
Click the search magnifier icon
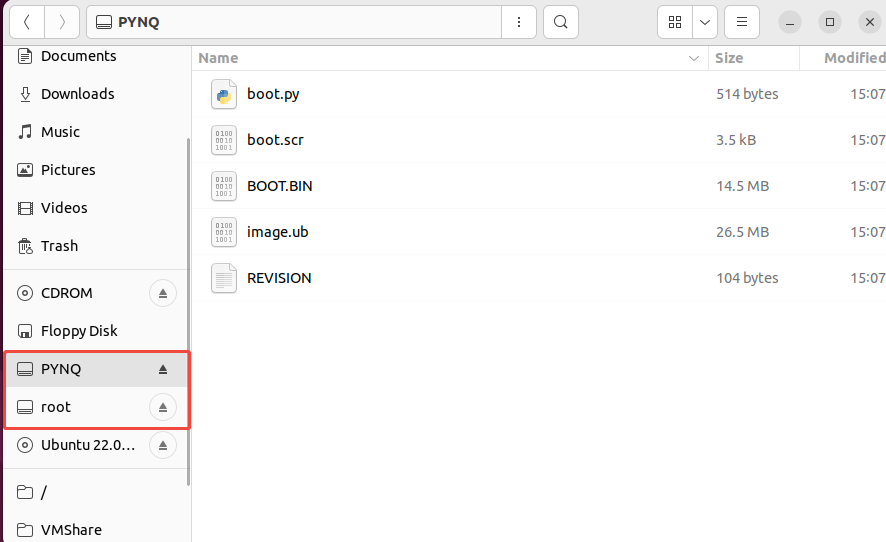click(561, 22)
